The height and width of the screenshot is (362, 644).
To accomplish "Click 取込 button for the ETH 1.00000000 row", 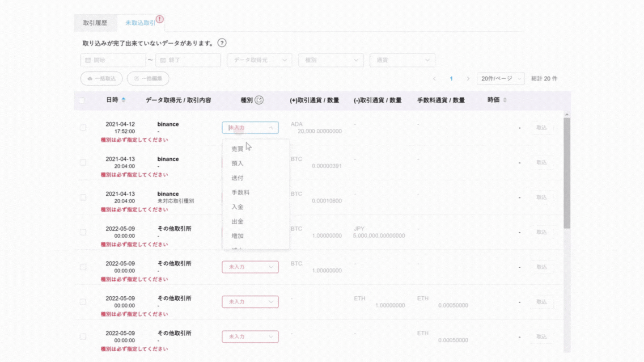I will [542, 302].
